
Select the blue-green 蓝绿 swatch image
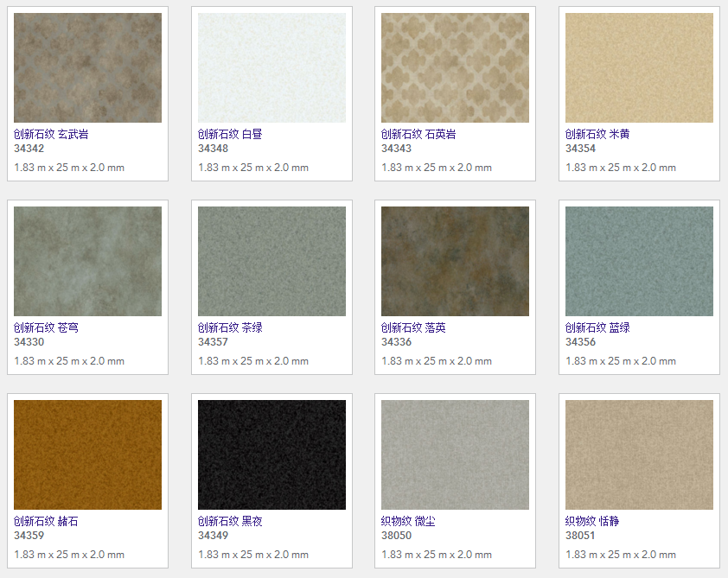[639, 261]
